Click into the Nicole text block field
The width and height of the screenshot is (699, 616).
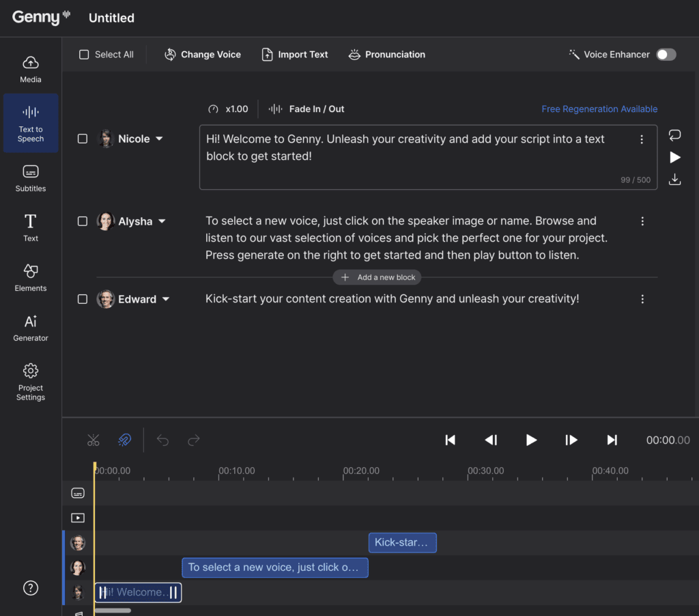tap(428, 157)
